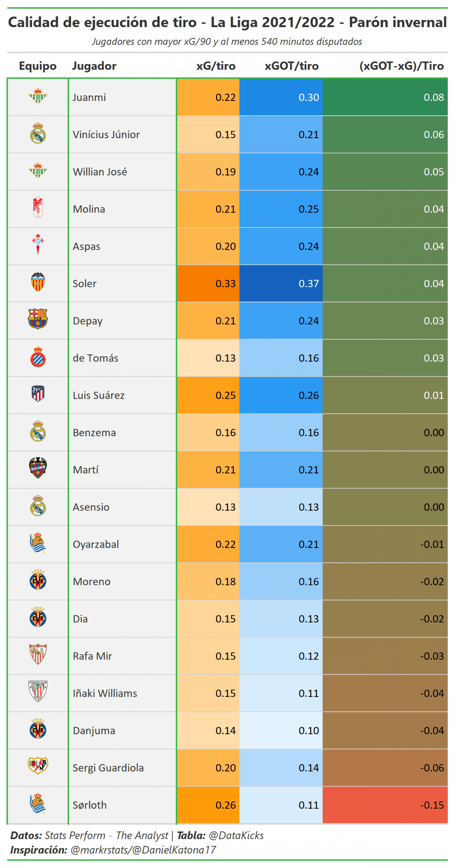The image size is (455, 868).
Task: Select the Atlético Madrid crest beside Luis Suárez
Action: pyautogui.click(x=38, y=394)
